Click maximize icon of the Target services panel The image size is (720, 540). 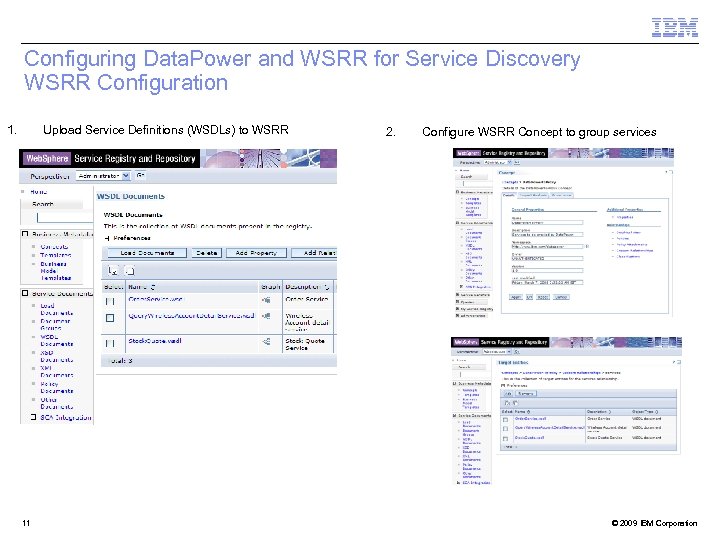(x=679, y=362)
